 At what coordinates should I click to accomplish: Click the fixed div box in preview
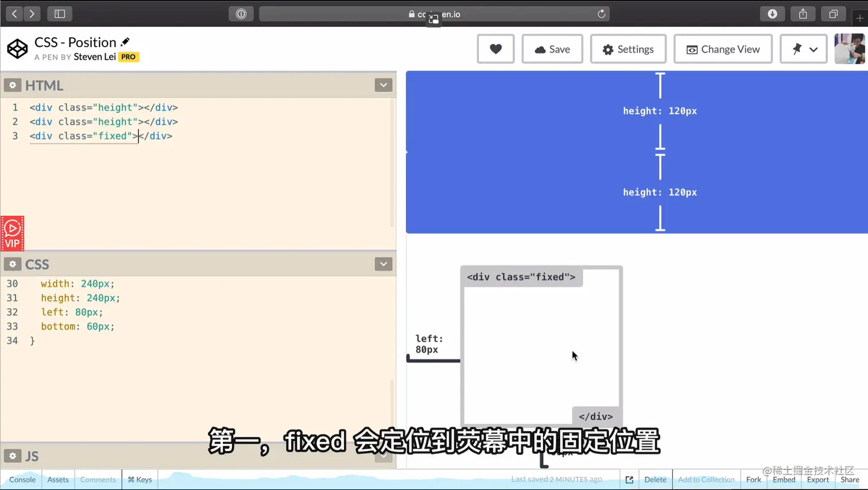(541, 346)
